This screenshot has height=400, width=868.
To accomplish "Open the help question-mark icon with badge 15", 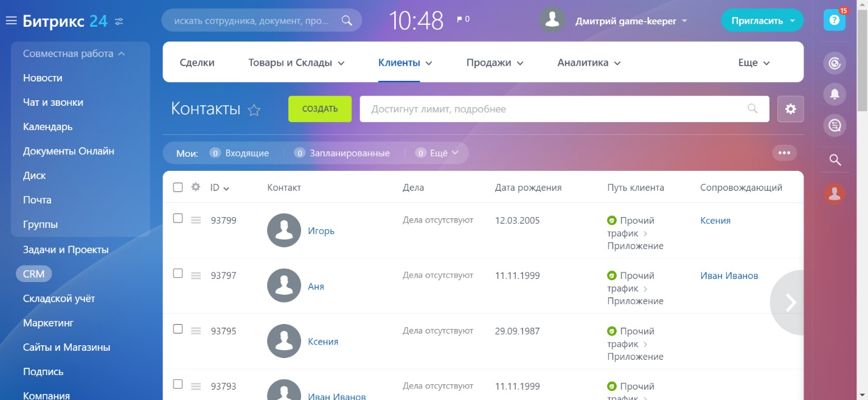I will 835,20.
